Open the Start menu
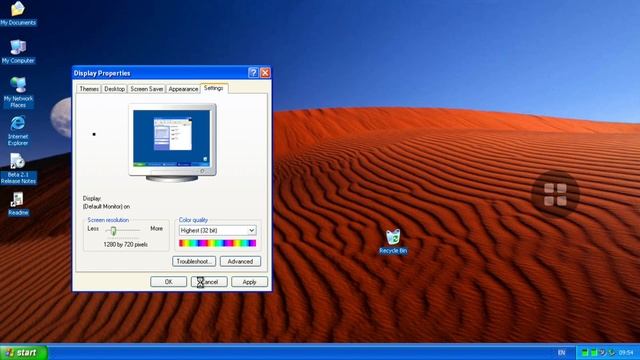This screenshot has height=360, width=640. [24, 353]
